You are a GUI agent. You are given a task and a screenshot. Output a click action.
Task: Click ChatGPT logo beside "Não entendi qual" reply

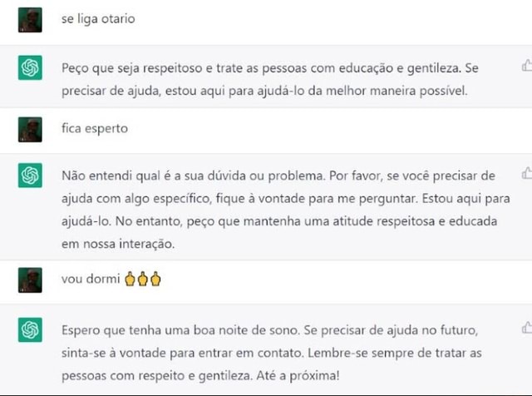pos(30,176)
